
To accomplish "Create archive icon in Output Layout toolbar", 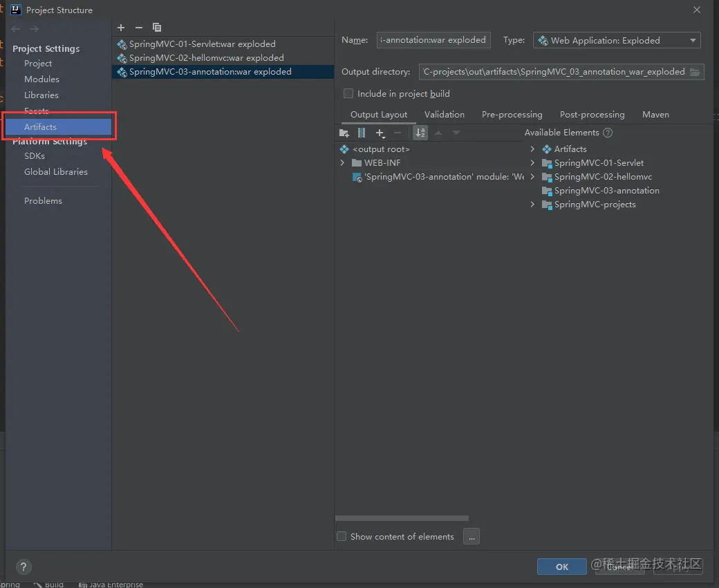I will point(362,133).
